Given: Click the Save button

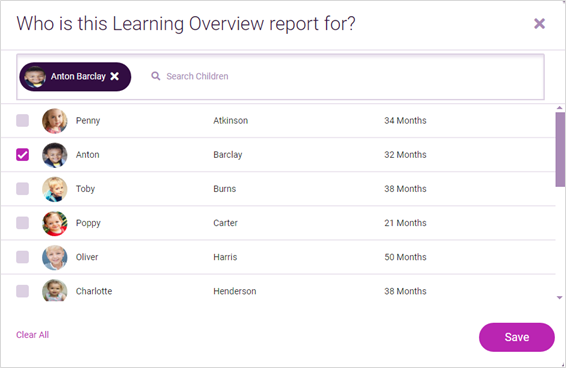Looking at the screenshot, I should pyautogui.click(x=517, y=337).
